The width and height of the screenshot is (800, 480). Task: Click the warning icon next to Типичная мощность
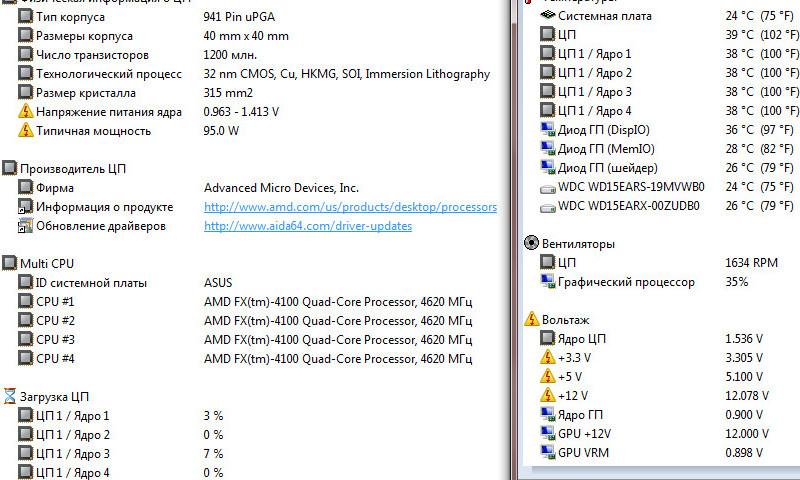tap(26, 131)
